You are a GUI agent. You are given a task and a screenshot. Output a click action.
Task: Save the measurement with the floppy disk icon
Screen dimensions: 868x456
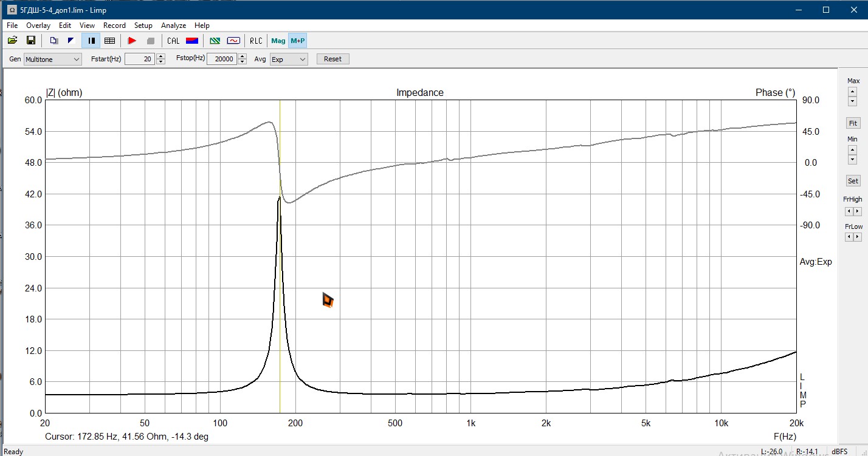(x=30, y=41)
